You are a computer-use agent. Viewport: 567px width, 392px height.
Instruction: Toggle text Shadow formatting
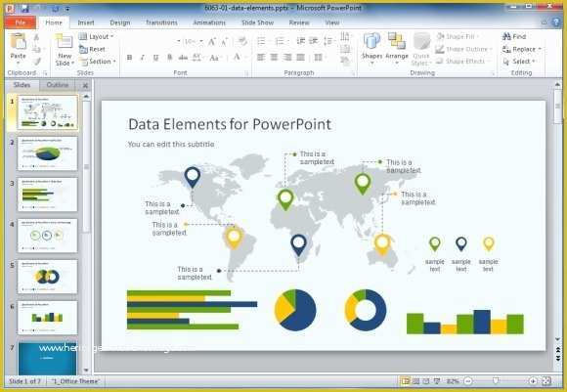[169, 58]
